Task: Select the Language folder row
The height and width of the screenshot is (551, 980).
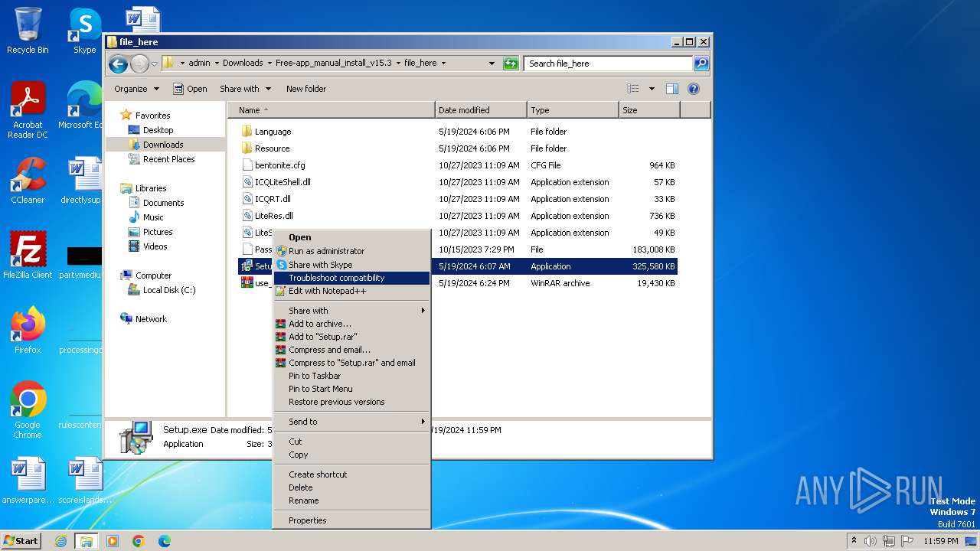Action: tap(458, 132)
